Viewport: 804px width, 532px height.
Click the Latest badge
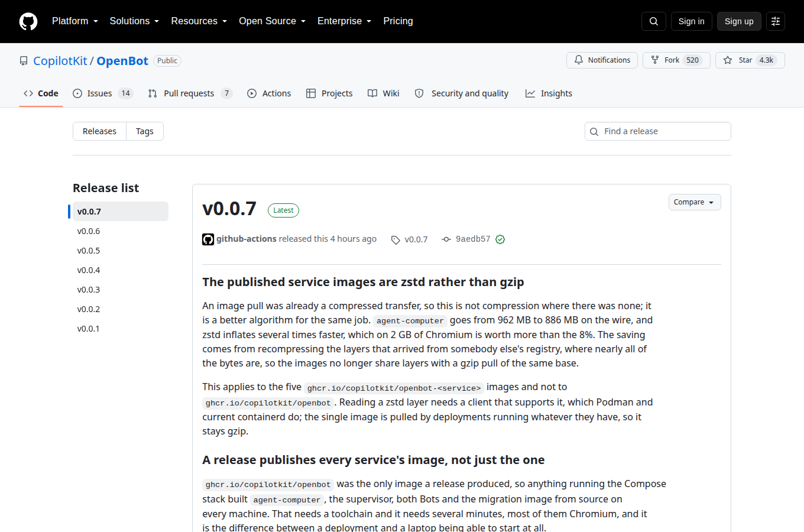[x=283, y=210]
